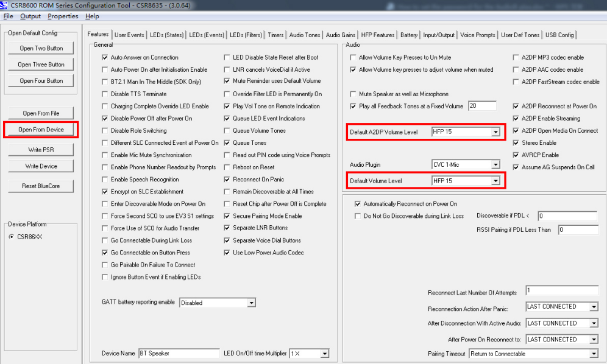Switch to the USB Config tab
The height and width of the screenshot is (364, 607).
tap(559, 35)
